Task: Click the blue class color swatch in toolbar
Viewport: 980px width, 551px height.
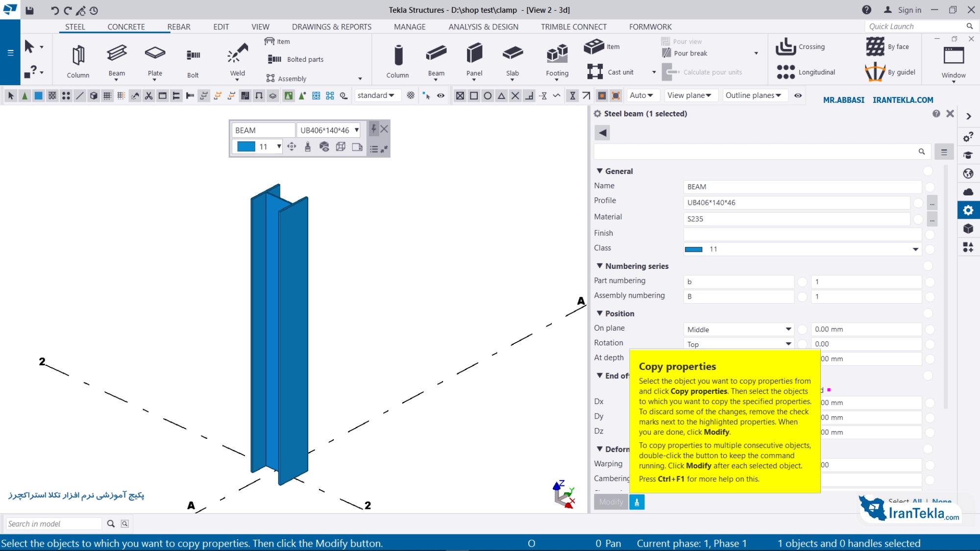Action: click(x=246, y=147)
